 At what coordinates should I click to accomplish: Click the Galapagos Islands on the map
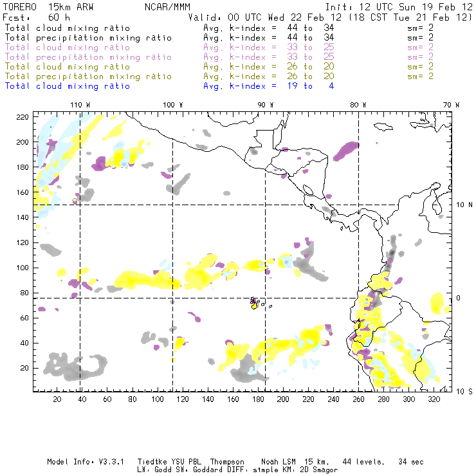(255, 302)
